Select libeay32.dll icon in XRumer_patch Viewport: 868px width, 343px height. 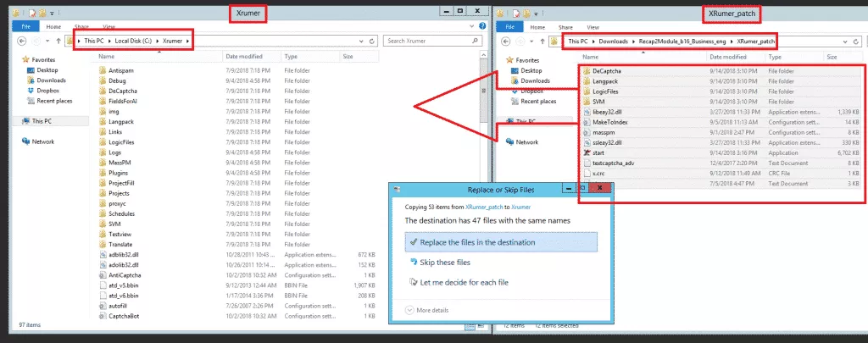click(x=587, y=112)
